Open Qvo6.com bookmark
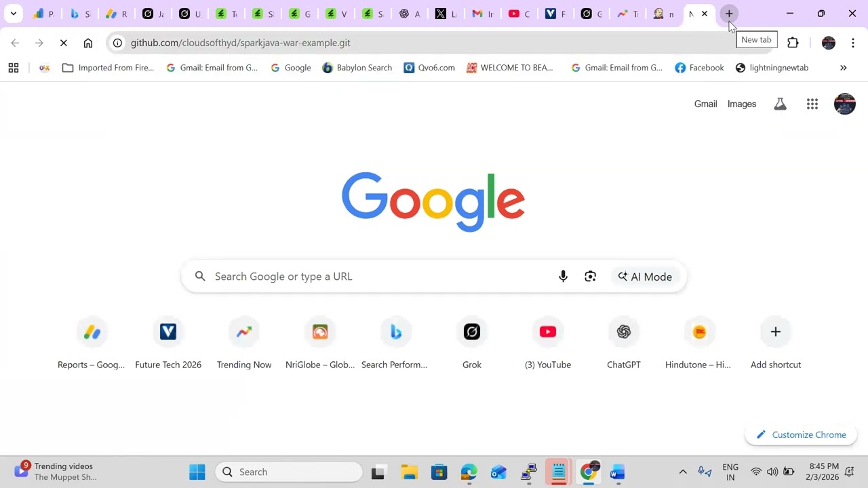868x488 pixels. [x=429, y=68]
